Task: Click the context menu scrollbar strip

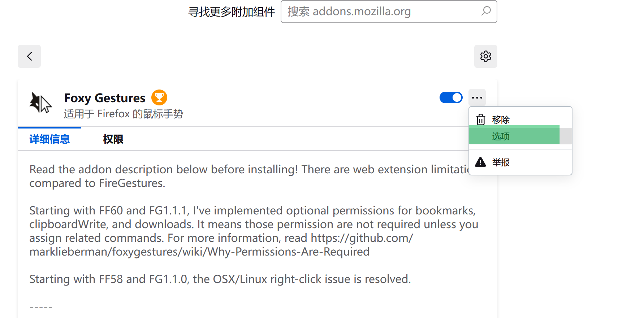Action: [x=565, y=135]
